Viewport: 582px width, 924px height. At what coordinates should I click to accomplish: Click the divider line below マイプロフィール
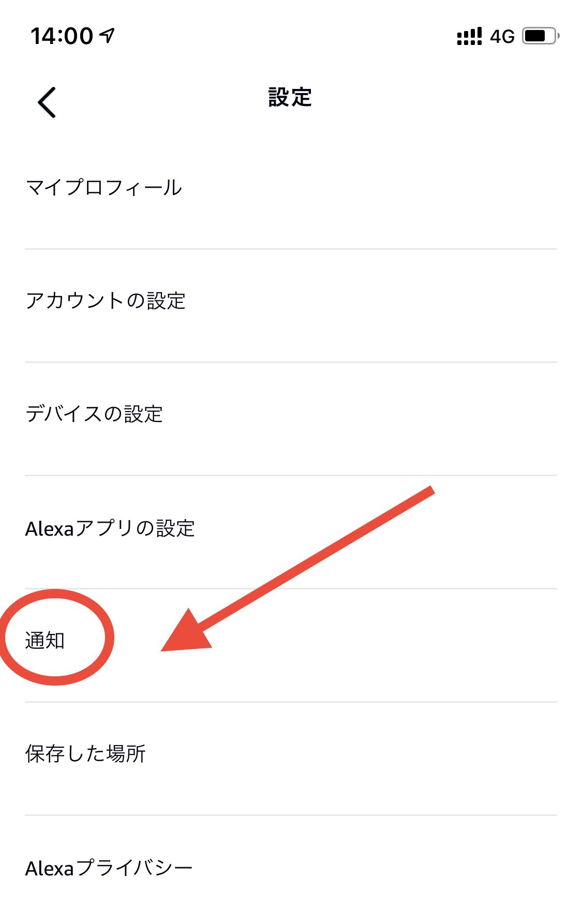291,249
